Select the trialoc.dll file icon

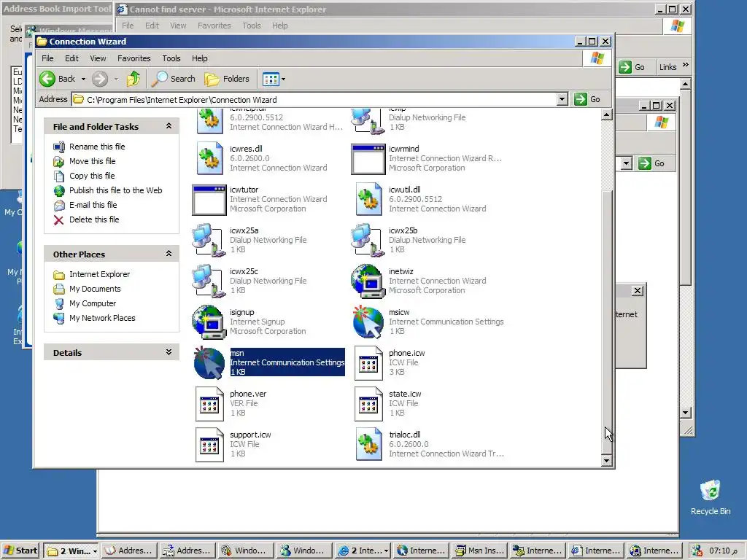(x=368, y=444)
